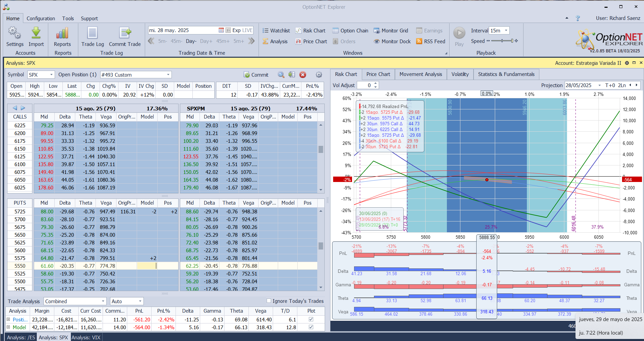Click the Vol Adjust stepper up arrow
This screenshot has width=644, height=341.
point(376,83)
